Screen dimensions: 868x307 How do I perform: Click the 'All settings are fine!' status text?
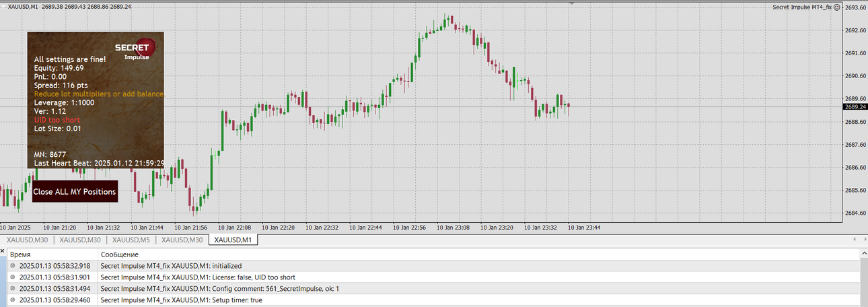point(70,59)
